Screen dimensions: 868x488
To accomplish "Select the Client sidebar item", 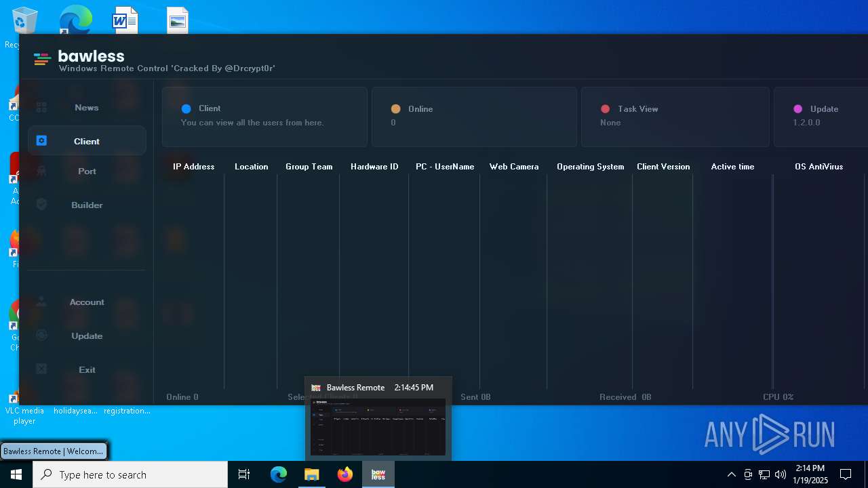I will 87,141.
